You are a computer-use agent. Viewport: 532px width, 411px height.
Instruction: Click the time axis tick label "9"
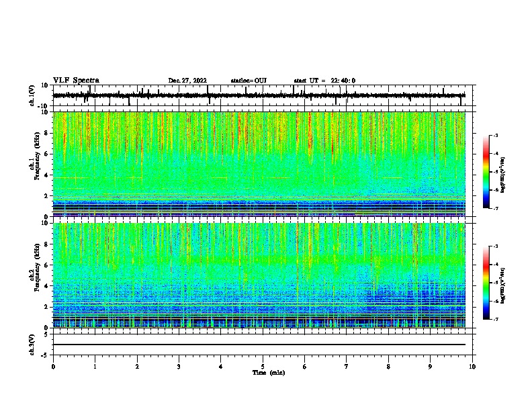click(x=430, y=367)
